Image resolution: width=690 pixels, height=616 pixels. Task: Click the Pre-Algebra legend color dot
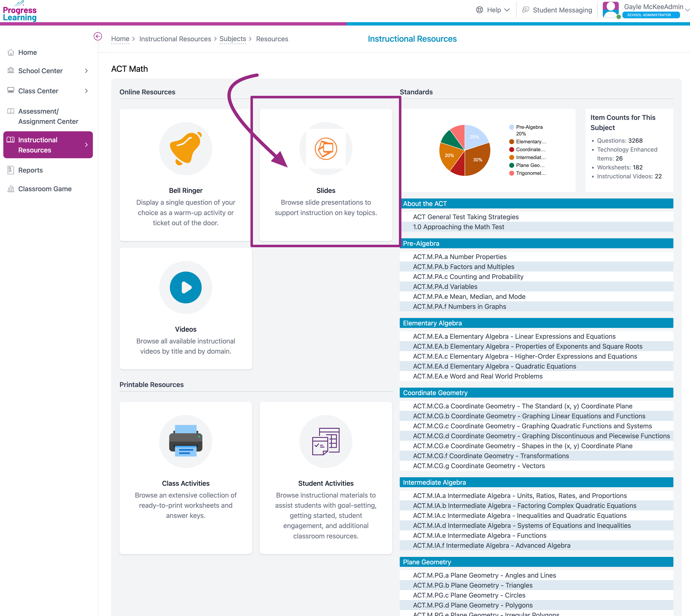pyautogui.click(x=511, y=127)
